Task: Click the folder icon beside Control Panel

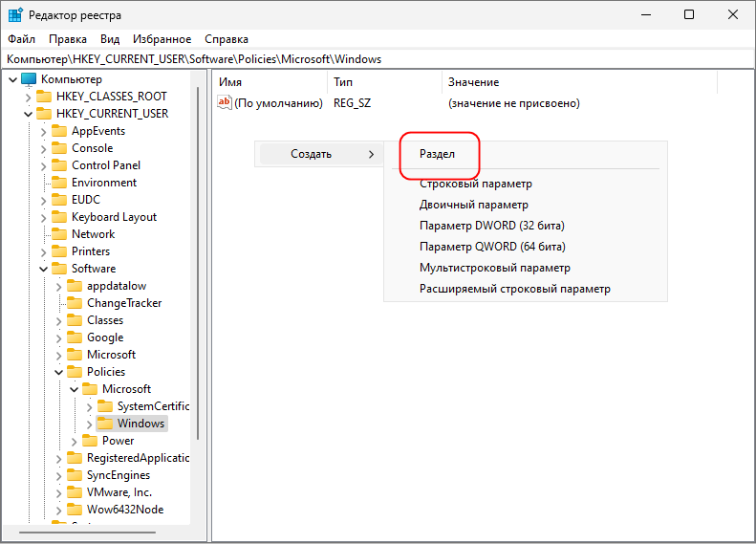Action: coord(59,165)
